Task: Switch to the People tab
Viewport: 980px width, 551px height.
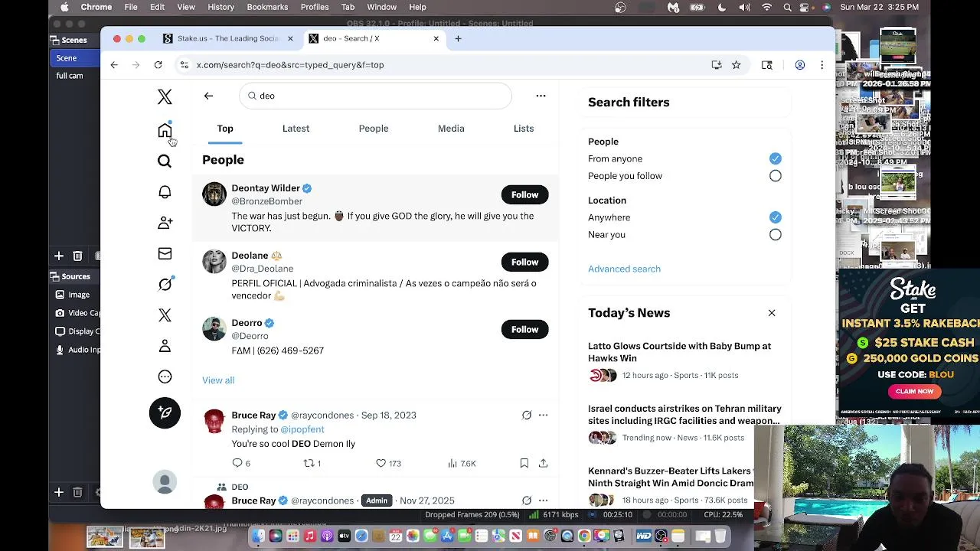Action: (x=374, y=129)
